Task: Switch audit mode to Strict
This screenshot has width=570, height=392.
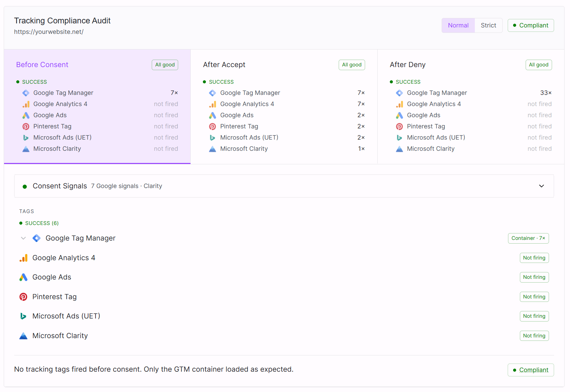Action: coord(488,25)
